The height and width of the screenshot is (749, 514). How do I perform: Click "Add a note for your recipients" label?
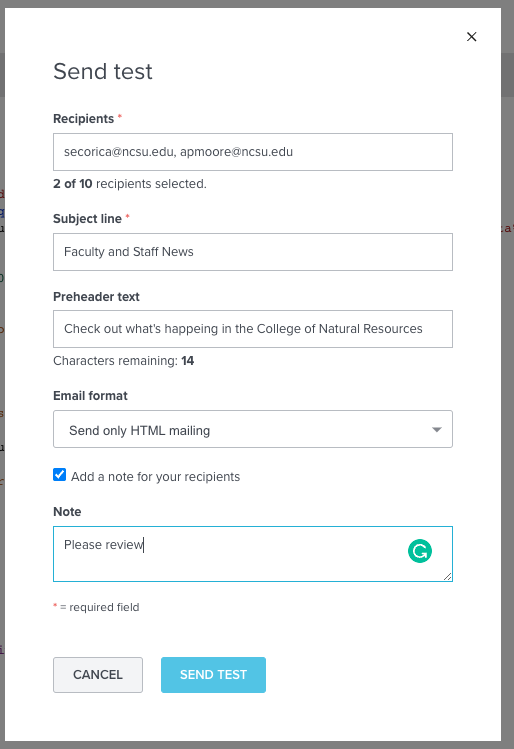[x=155, y=477]
